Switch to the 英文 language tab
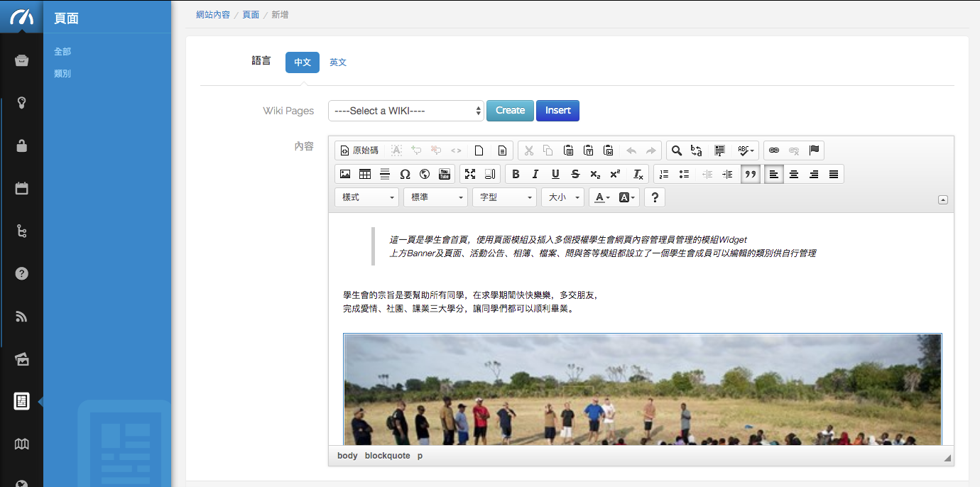Screen dimensions: 980x487 pyautogui.click(x=338, y=62)
